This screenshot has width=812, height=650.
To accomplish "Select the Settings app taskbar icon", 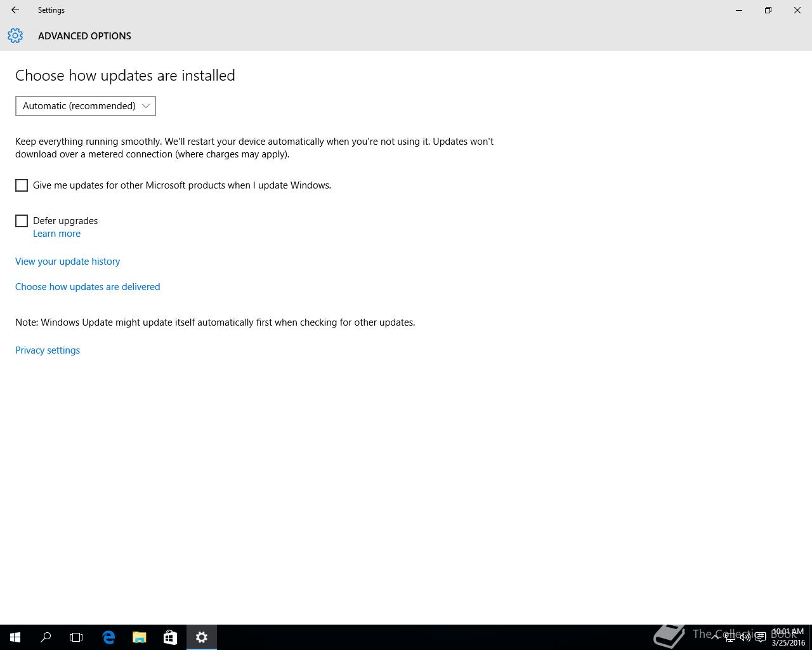I will pos(202,637).
